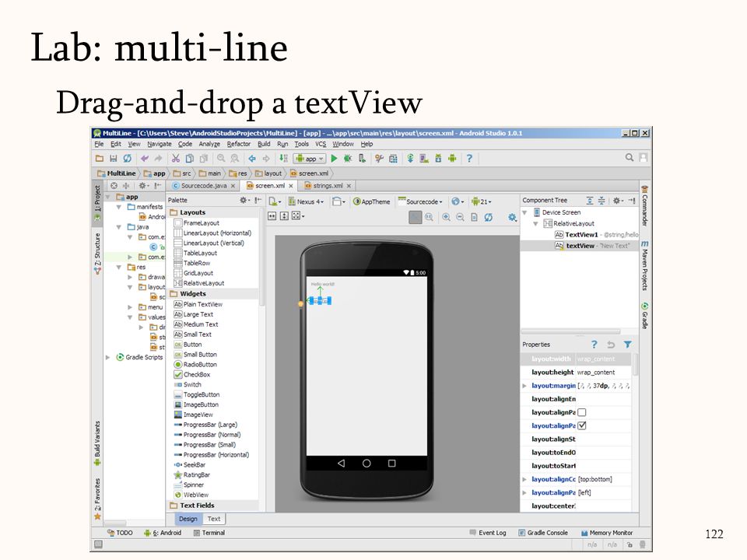Click the Synchronize toolbar icon
The image size is (747, 560).
coord(127,159)
